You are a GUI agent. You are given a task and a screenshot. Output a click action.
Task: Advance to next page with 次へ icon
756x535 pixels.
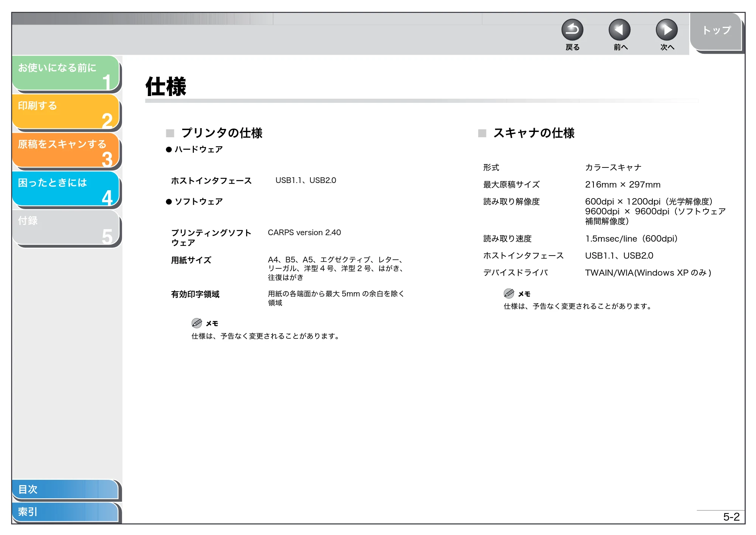click(x=667, y=30)
